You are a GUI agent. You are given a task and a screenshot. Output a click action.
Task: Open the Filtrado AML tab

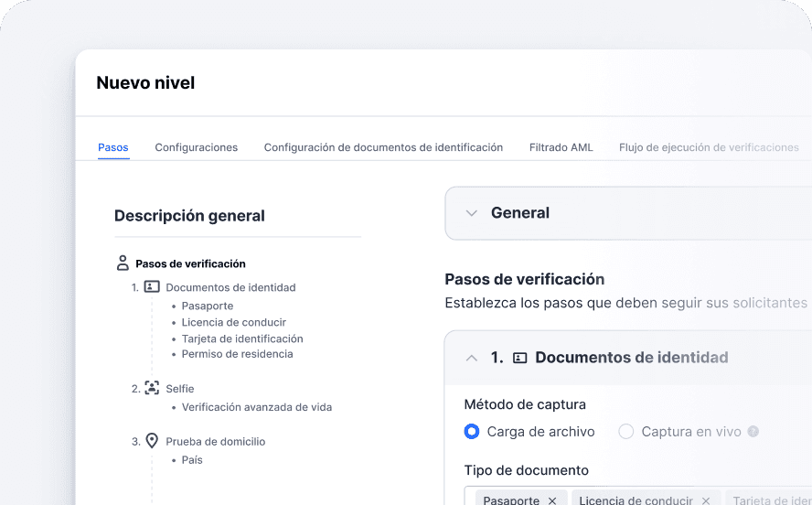[x=561, y=147]
